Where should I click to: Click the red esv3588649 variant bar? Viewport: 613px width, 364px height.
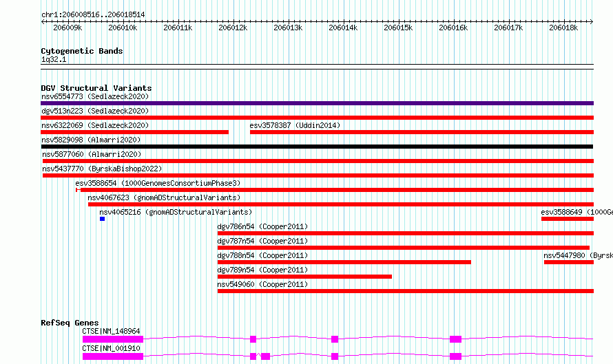pos(568,219)
